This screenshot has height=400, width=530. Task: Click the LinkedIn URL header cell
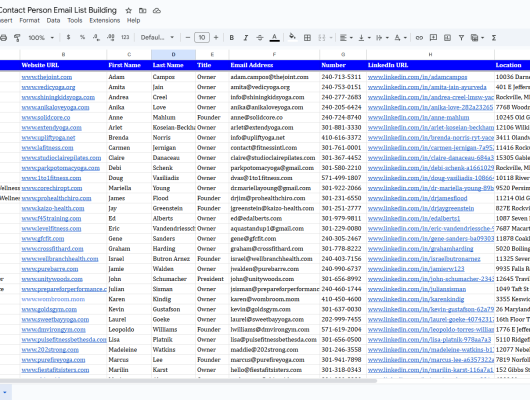point(430,65)
